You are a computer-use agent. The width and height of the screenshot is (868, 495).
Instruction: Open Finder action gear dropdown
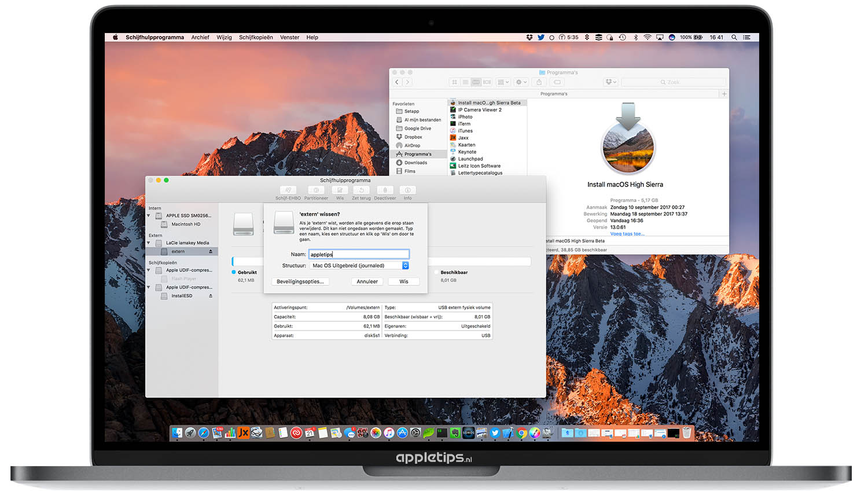coord(521,82)
